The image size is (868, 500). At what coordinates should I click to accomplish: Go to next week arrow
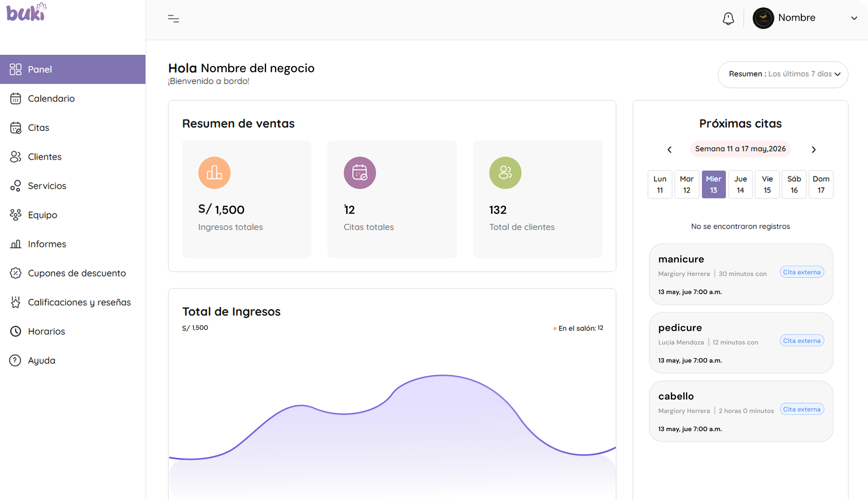click(x=814, y=149)
